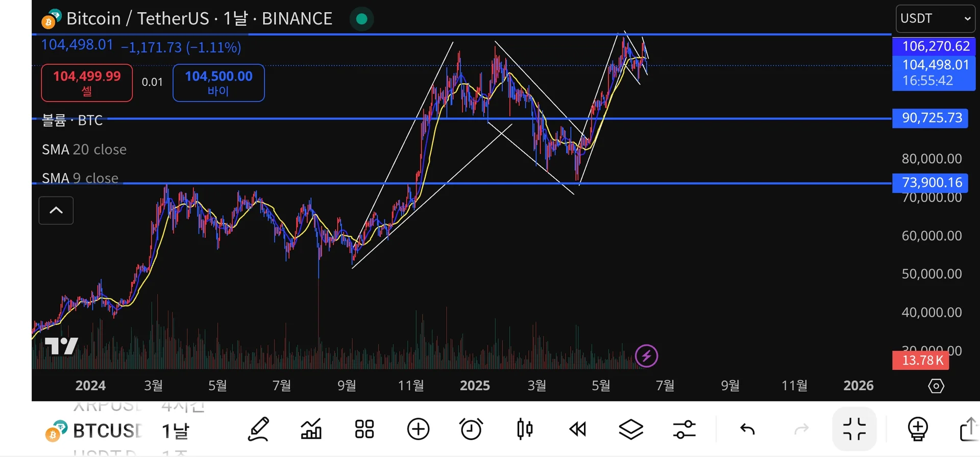Select the 볼륨 · BTC volume indicator label
This screenshot has width=980, height=457.
72,121
